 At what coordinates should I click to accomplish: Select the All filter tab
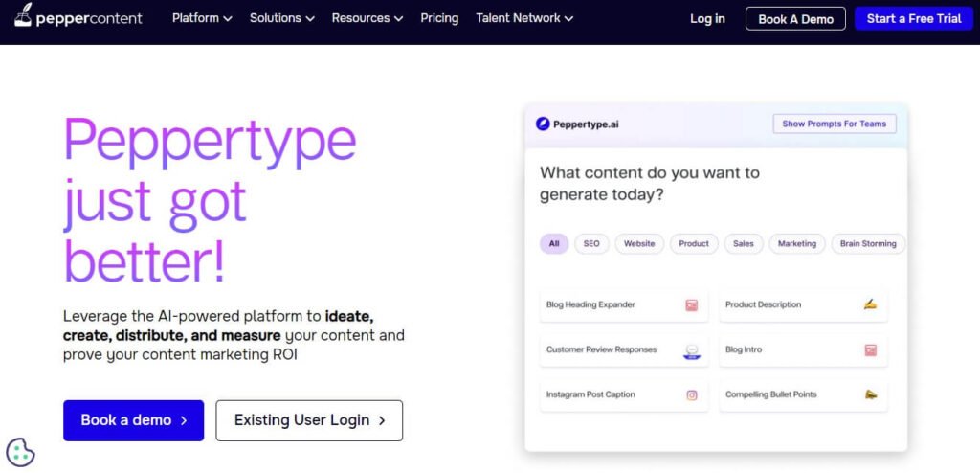tap(554, 244)
